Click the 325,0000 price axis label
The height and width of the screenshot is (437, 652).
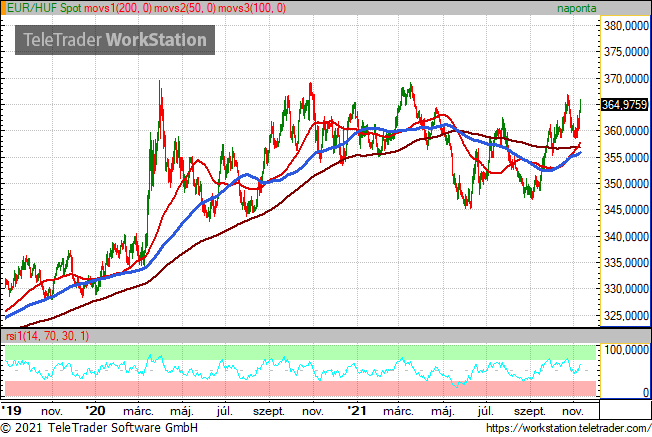point(626,316)
